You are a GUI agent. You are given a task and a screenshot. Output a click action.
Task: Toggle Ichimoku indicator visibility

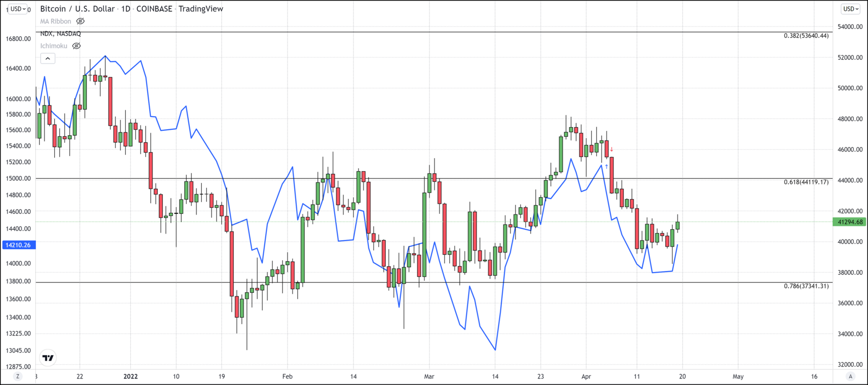76,46
